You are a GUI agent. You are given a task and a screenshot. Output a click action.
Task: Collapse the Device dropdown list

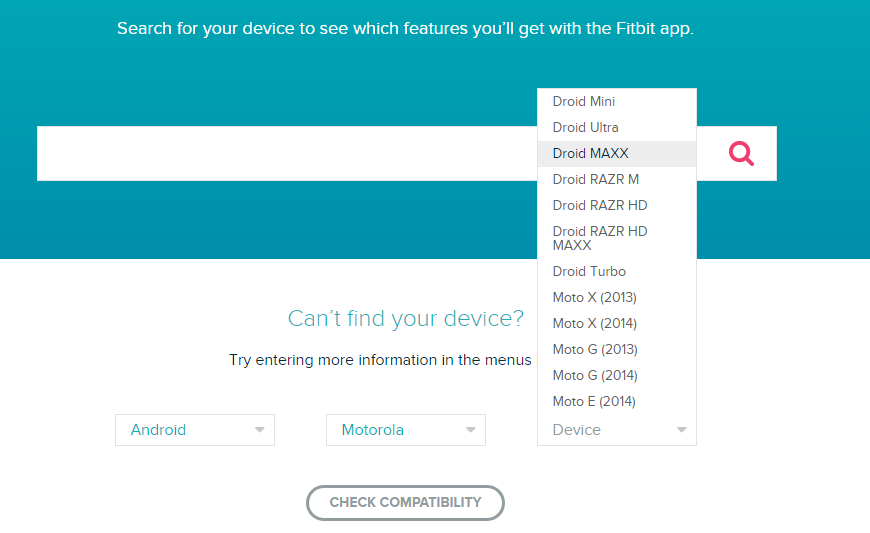pyautogui.click(x=616, y=430)
